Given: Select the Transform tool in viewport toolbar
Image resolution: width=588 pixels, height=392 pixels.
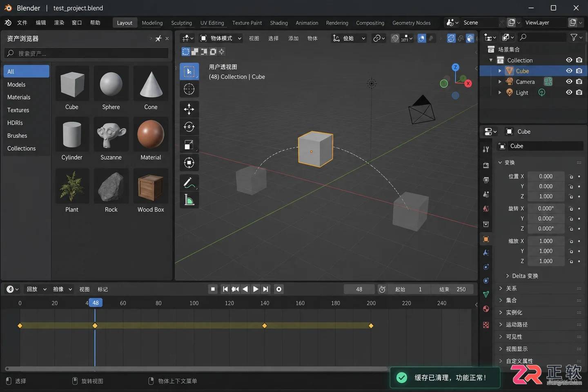Looking at the screenshot, I should (189, 163).
